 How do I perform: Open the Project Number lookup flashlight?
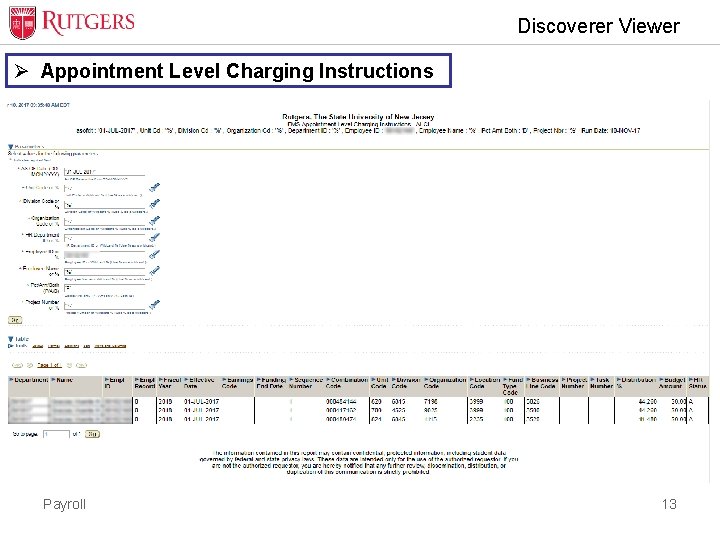(x=154, y=305)
